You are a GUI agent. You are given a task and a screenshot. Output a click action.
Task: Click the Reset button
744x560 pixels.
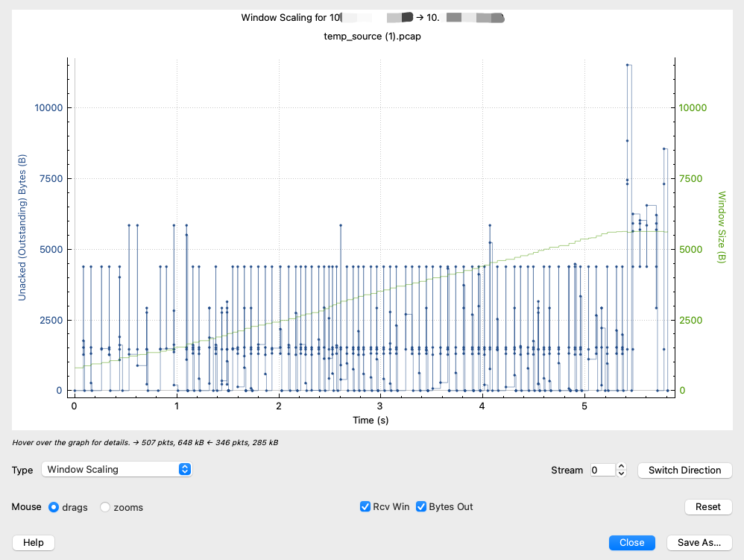point(707,507)
